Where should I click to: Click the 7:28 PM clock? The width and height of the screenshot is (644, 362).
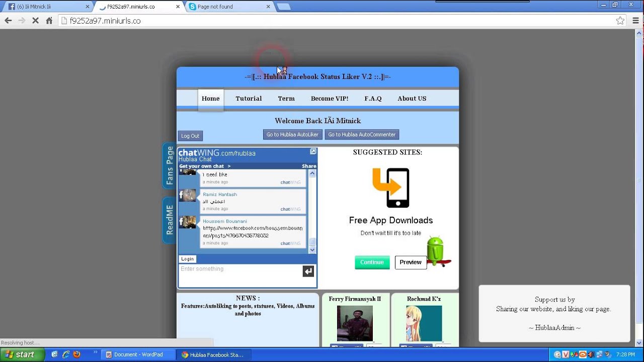click(x=625, y=354)
